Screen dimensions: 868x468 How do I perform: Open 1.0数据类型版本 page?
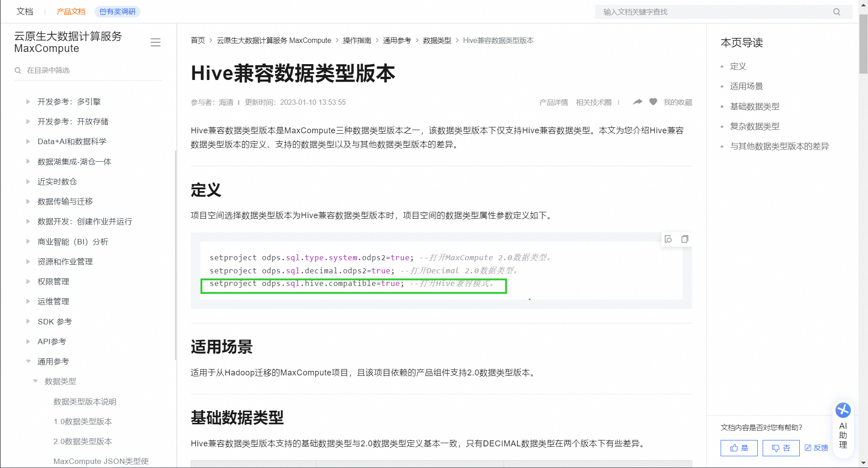[83, 421]
